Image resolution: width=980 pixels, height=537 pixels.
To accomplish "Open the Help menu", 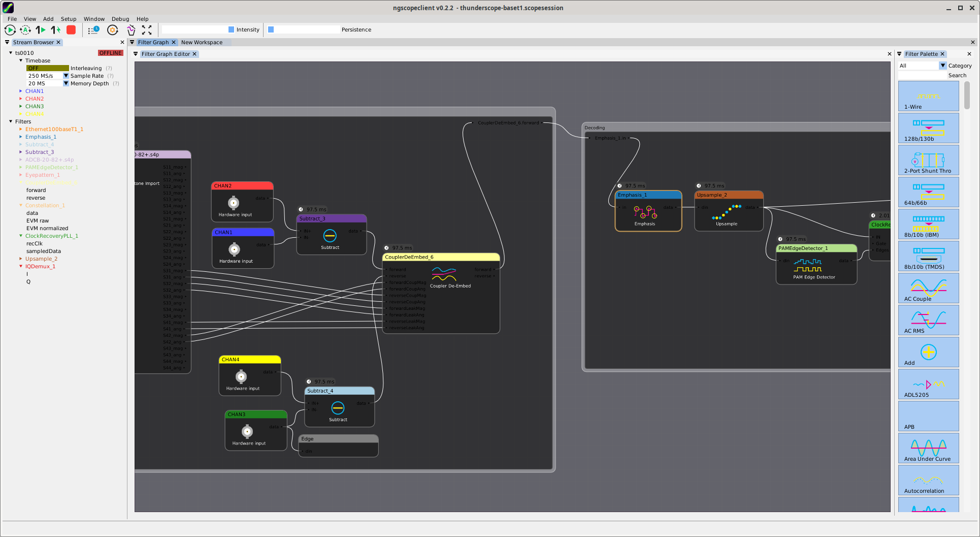I will tap(143, 19).
